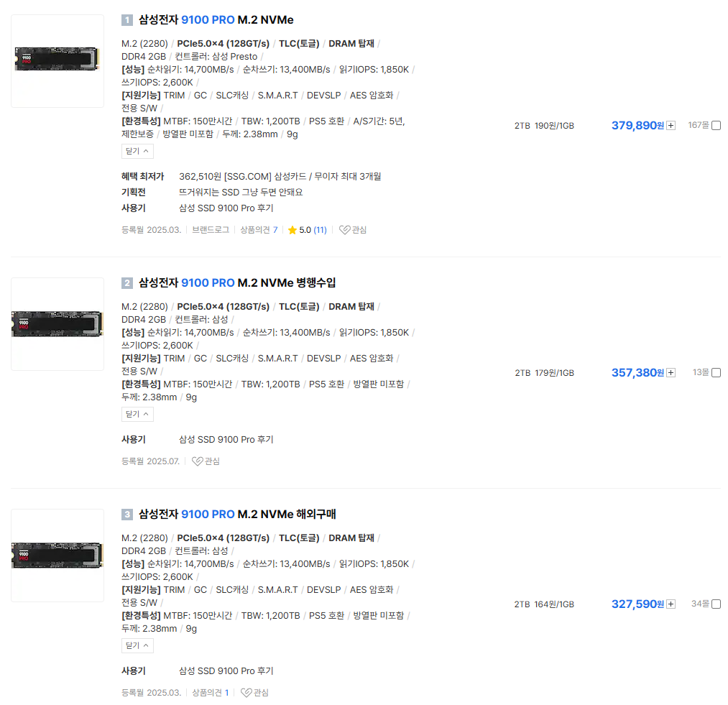Click the first product SSD thumbnail image
Image resolution: width=728 pixels, height=705 pixels.
coord(57,60)
